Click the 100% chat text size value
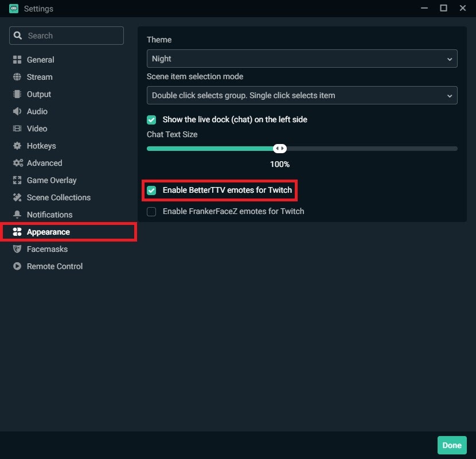476x459 pixels. pyautogui.click(x=280, y=164)
